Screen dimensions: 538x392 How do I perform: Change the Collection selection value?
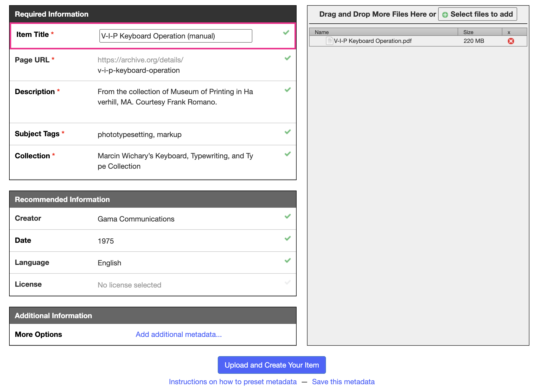click(x=175, y=161)
